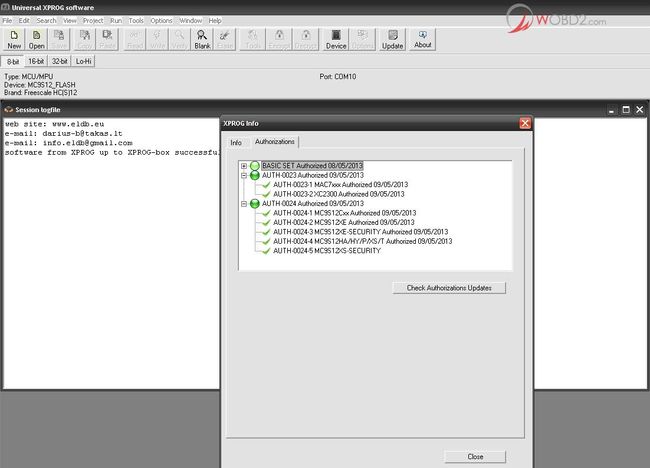Click the greyed toolbar icon next to Update
Image resolution: width=650 pixels, height=468 pixels.
point(362,39)
